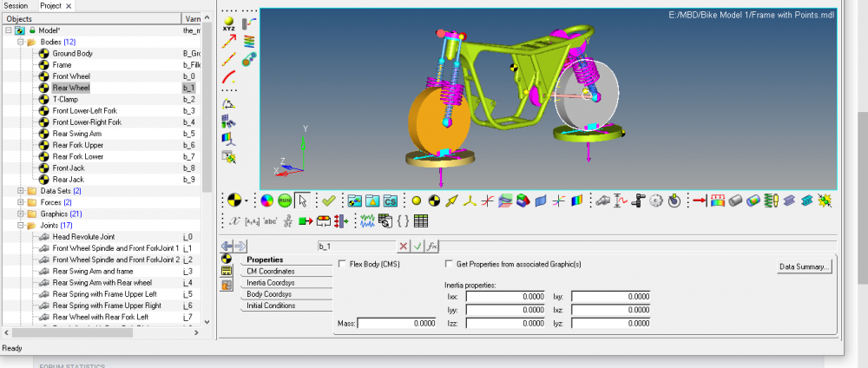Viewport: 868px width, 368px height.
Task: Click the green check accept edit icon
Action: pos(418,246)
